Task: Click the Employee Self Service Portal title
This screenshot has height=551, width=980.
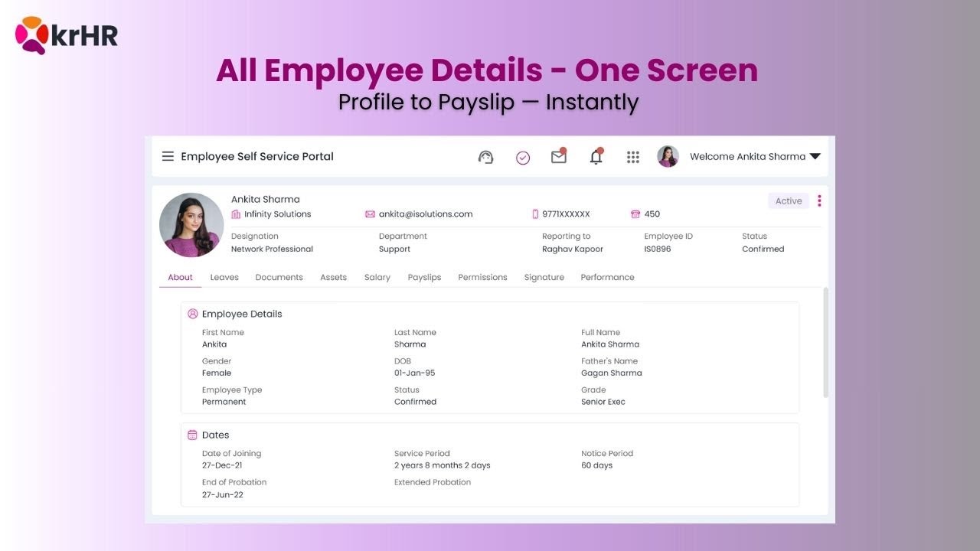Action: pyautogui.click(x=257, y=156)
